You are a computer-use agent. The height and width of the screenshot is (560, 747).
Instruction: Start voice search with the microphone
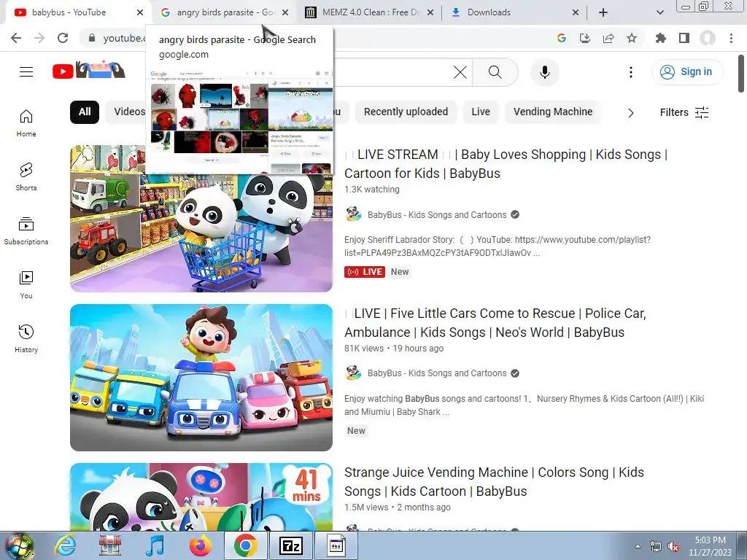pos(544,72)
